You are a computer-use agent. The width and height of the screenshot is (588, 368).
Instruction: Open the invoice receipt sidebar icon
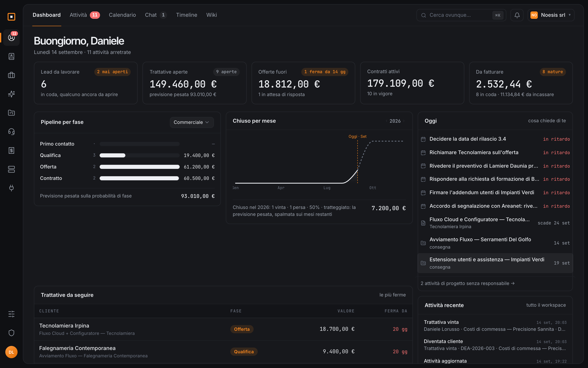11,150
